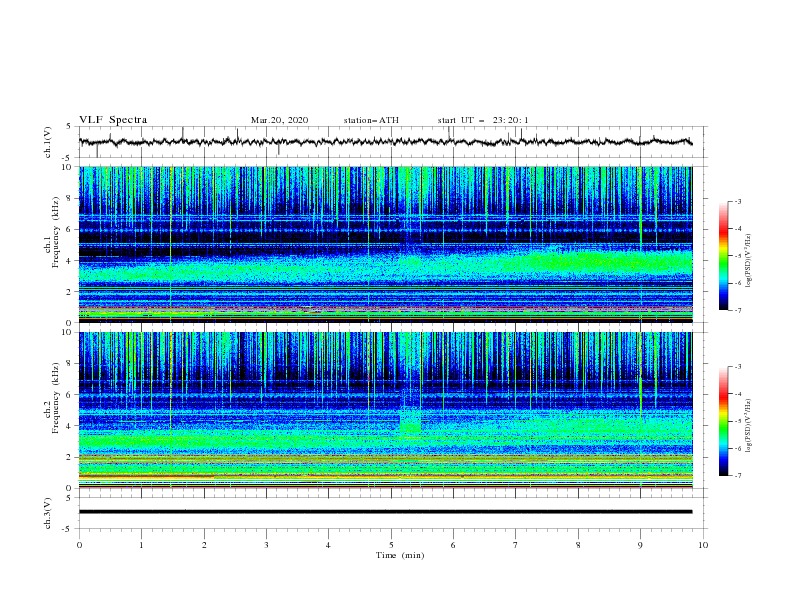Click the "VLF Spectra" plot title
The image size is (792, 612).
click(113, 120)
